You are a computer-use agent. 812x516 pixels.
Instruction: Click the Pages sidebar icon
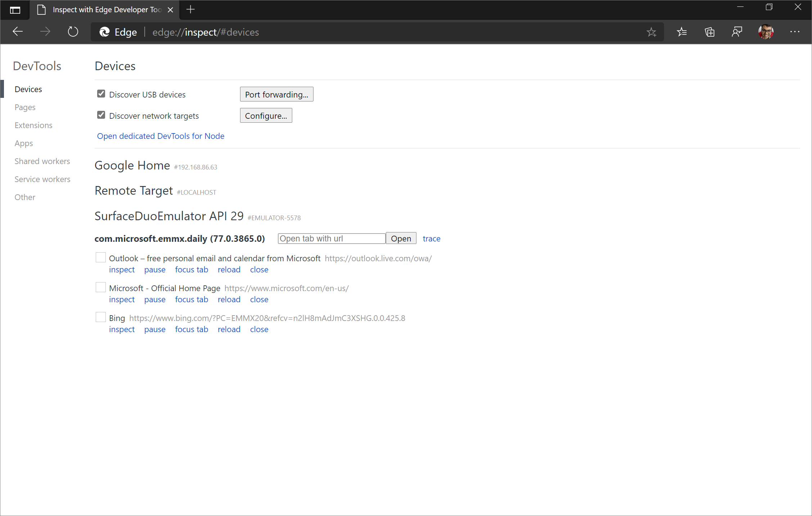pos(25,107)
